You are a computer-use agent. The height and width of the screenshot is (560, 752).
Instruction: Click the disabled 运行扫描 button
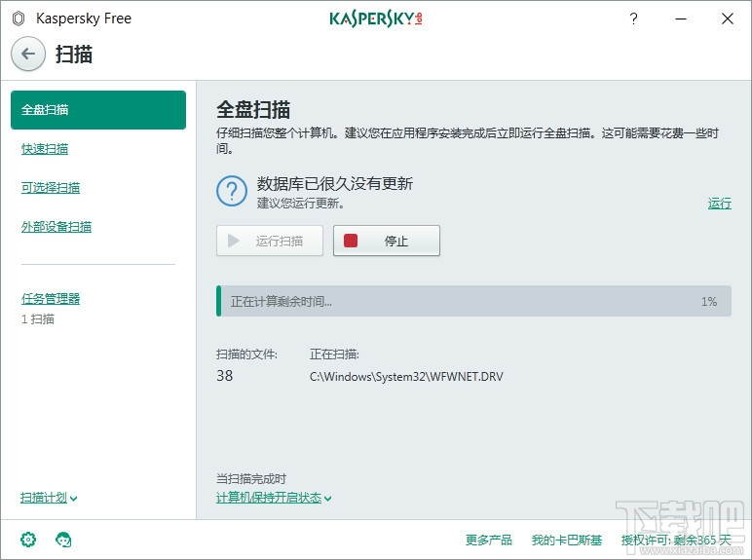click(270, 241)
